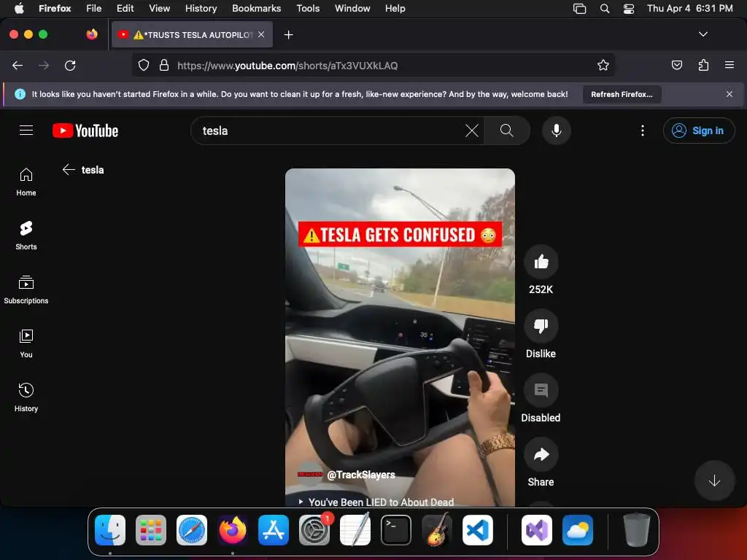The width and height of the screenshot is (747, 560).
Task: Open Control Center in menu bar
Action: tap(629, 8)
